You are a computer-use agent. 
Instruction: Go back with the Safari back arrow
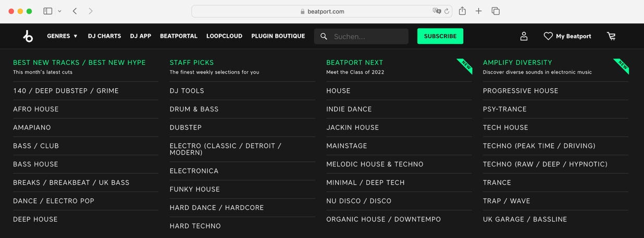(75, 11)
